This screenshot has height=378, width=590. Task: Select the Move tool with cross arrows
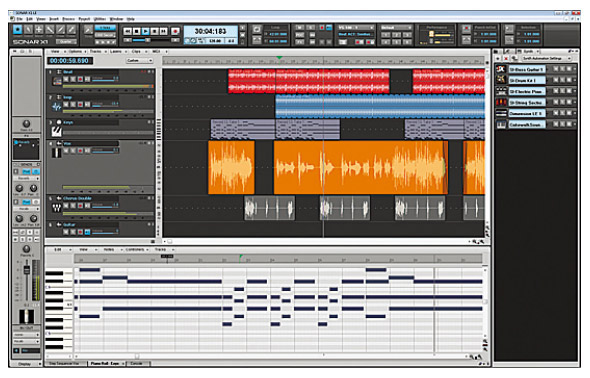pyautogui.click(x=39, y=29)
